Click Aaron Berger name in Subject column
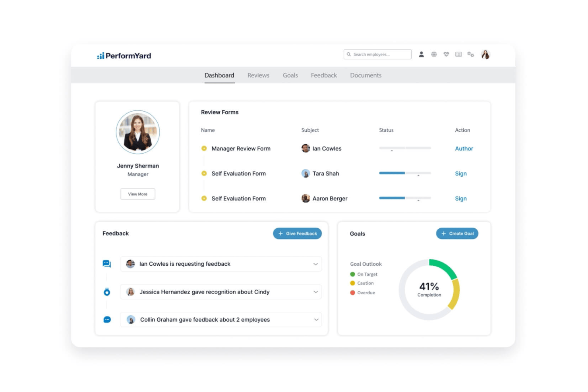 [x=330, y=199]
